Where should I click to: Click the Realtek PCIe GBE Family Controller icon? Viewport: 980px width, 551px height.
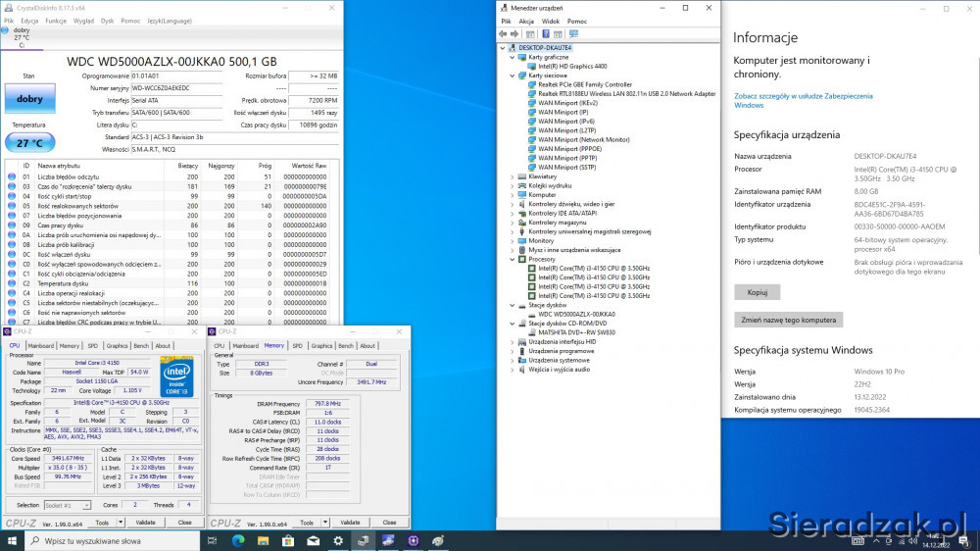pyautogui.click(x=532, y=84)
